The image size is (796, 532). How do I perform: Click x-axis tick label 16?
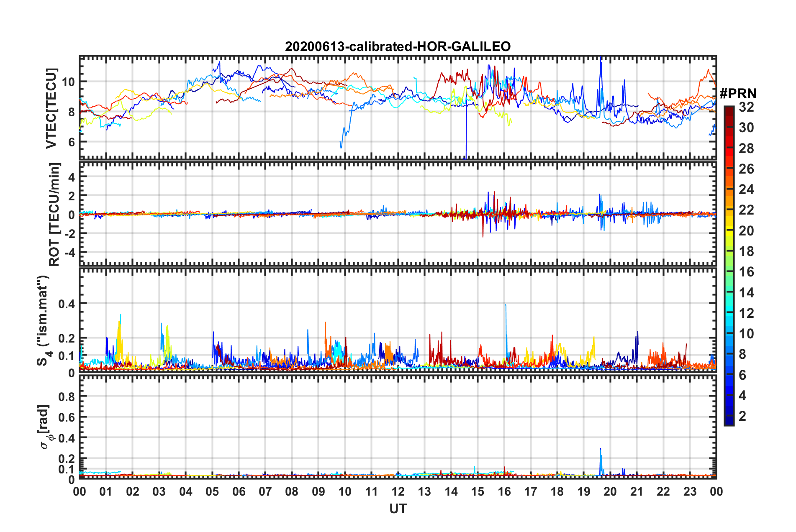504,491
